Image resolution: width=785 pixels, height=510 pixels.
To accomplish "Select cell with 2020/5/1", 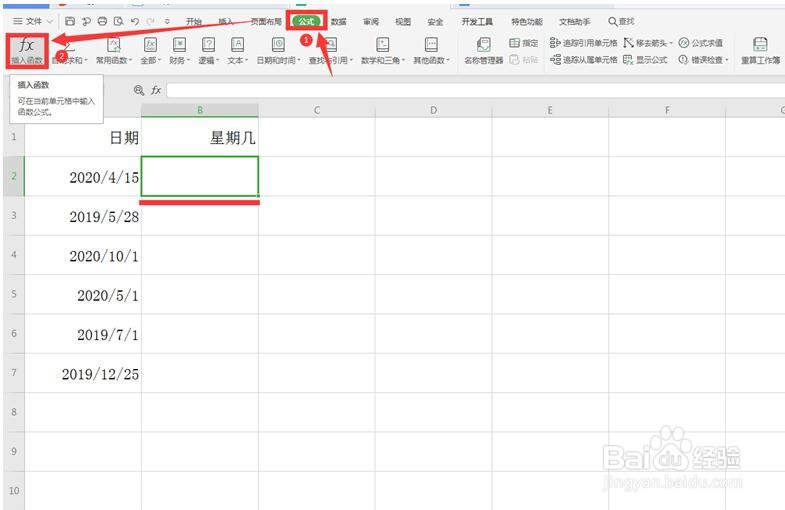I will coord(83,294).
